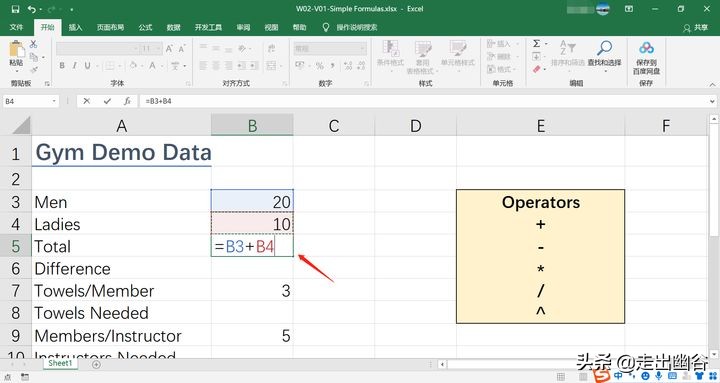Click the center align icon
720x383 pixels.
(216, 66)
